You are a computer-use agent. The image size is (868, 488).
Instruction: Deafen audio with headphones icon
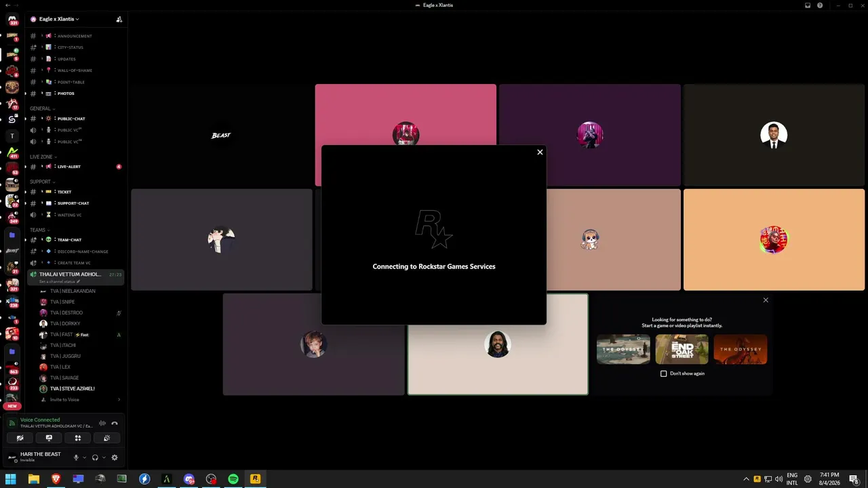click(95, 457)
